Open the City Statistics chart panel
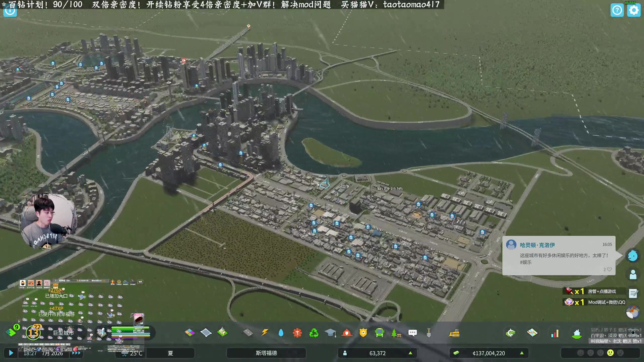Image resolution: width=644 pixels, height=362 pixels. tap(555, 333)
